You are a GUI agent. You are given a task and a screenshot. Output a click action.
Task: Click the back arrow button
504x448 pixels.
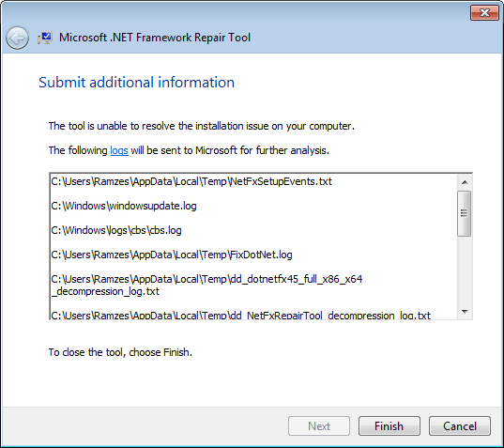tap(17, 38)
